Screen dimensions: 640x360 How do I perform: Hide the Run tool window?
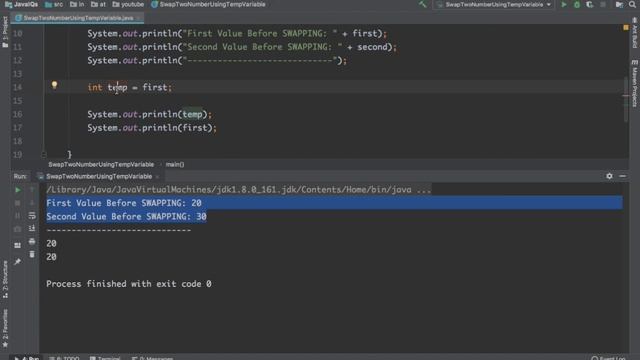pos(622,176)
